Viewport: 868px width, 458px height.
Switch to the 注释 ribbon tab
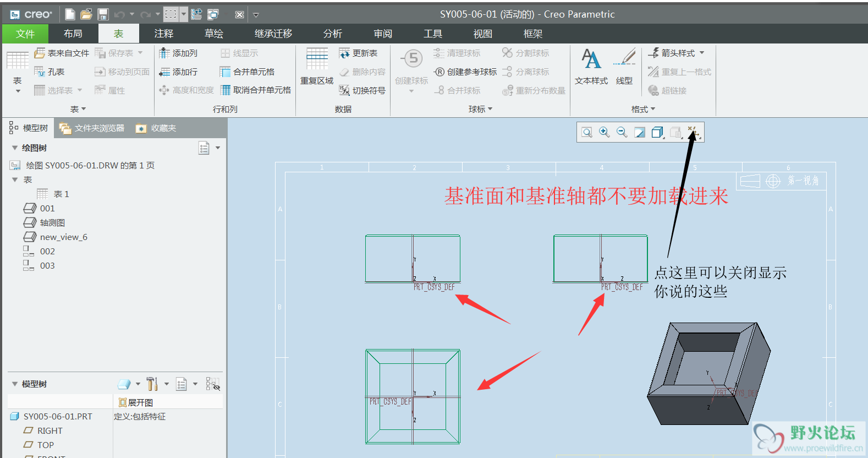[x=164, y=34]
